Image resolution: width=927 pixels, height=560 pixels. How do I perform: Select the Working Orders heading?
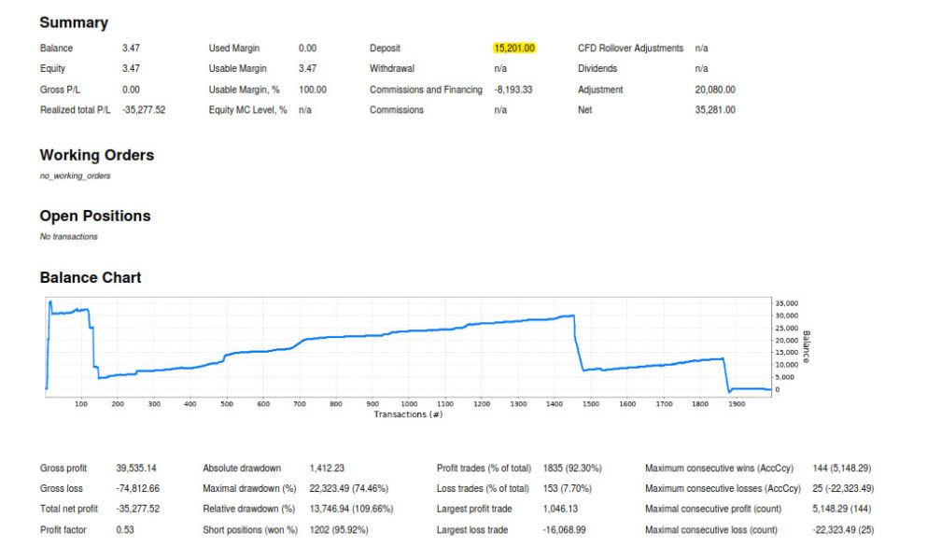click(96, 155)
